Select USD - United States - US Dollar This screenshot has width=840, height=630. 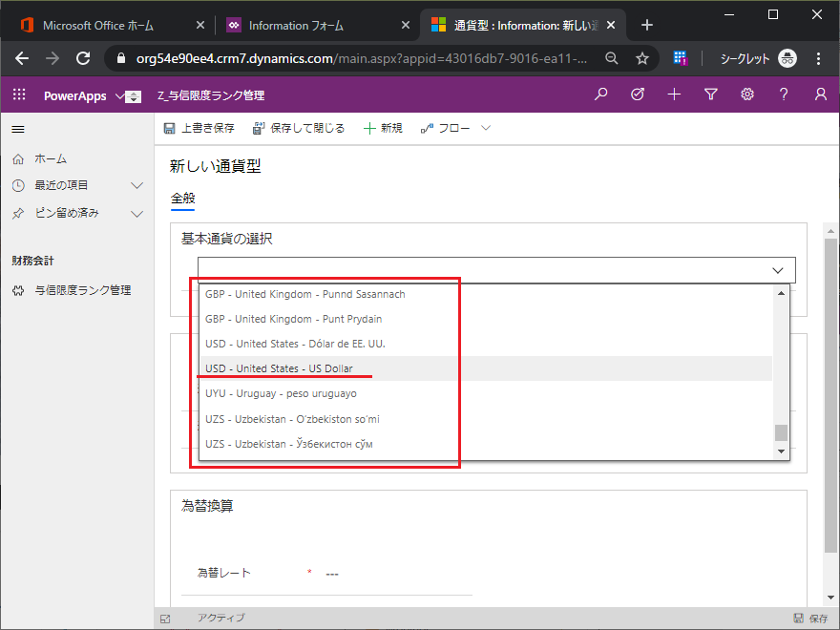coord(486,368)
